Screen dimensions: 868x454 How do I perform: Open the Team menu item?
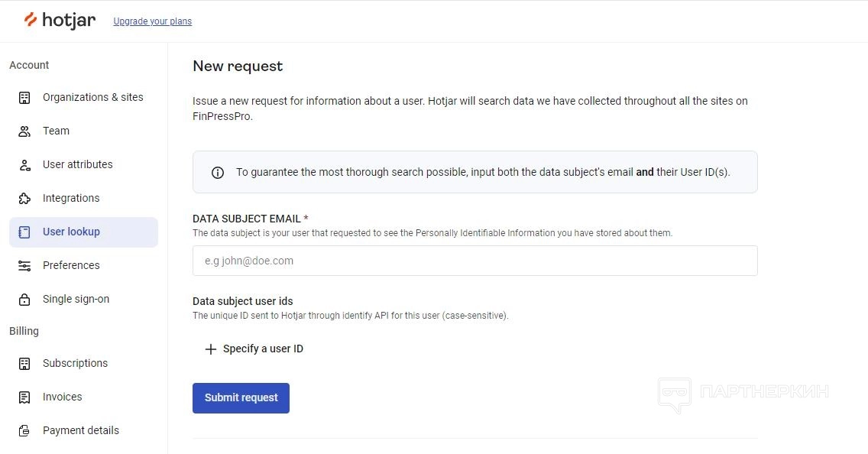[56, 131]
